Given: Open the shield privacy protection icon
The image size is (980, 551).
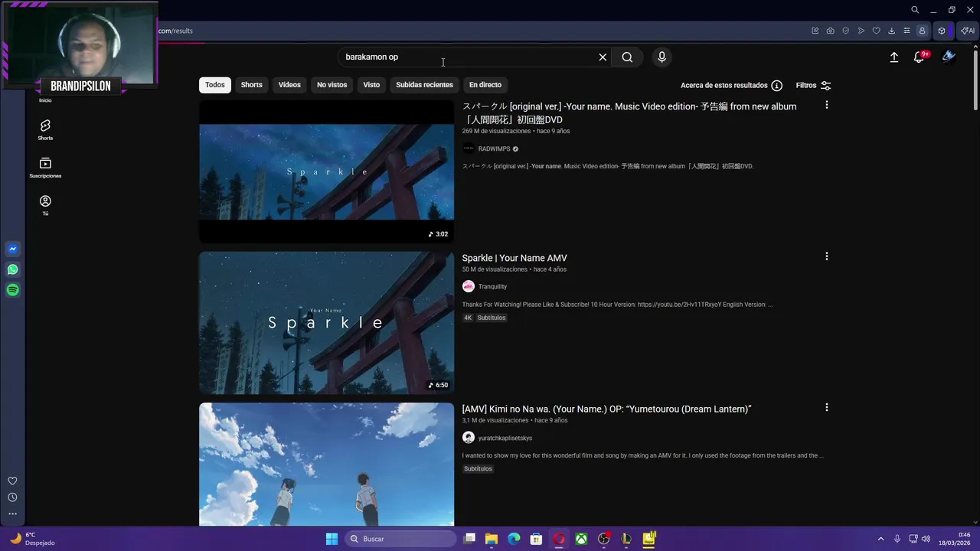Looking at the screenshot, I should [x=846, y=31].
